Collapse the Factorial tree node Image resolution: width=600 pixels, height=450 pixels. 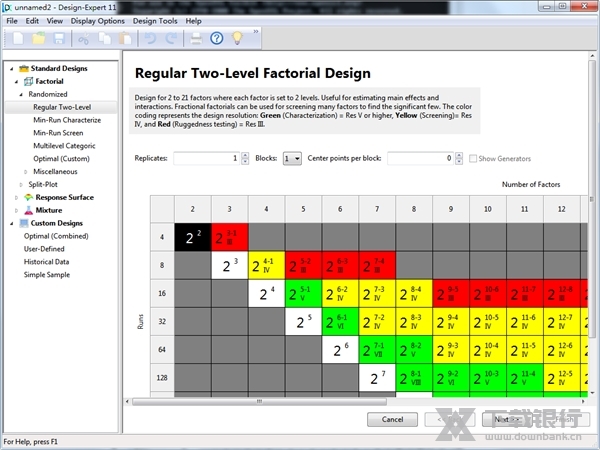16,82
